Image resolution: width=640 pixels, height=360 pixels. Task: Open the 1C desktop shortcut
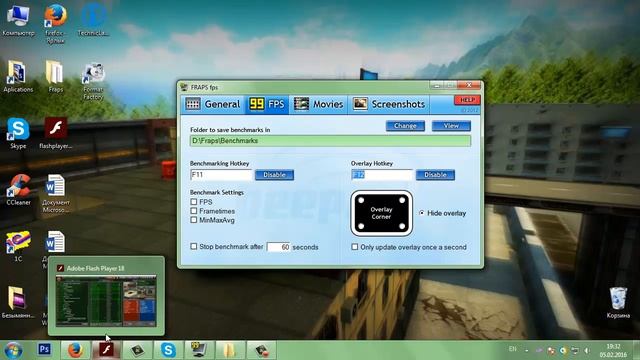pyautogui.click(x=18, y=246)
